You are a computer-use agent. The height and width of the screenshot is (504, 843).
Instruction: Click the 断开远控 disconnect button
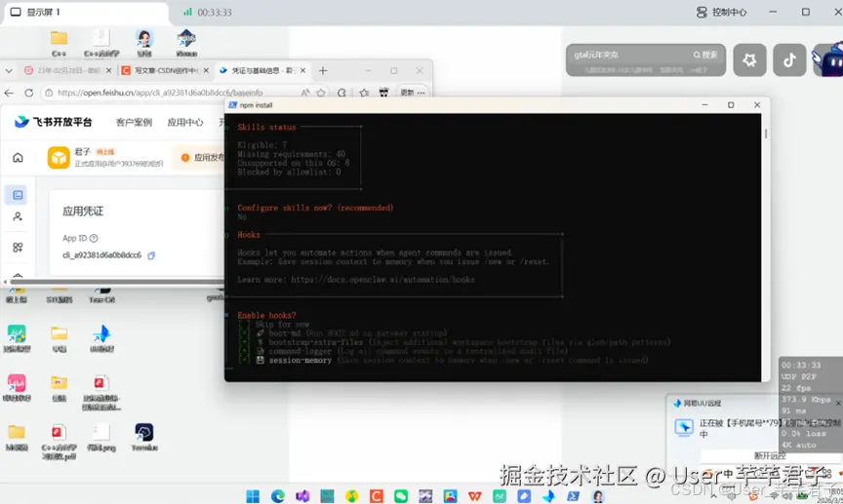[x=770, y=455]
